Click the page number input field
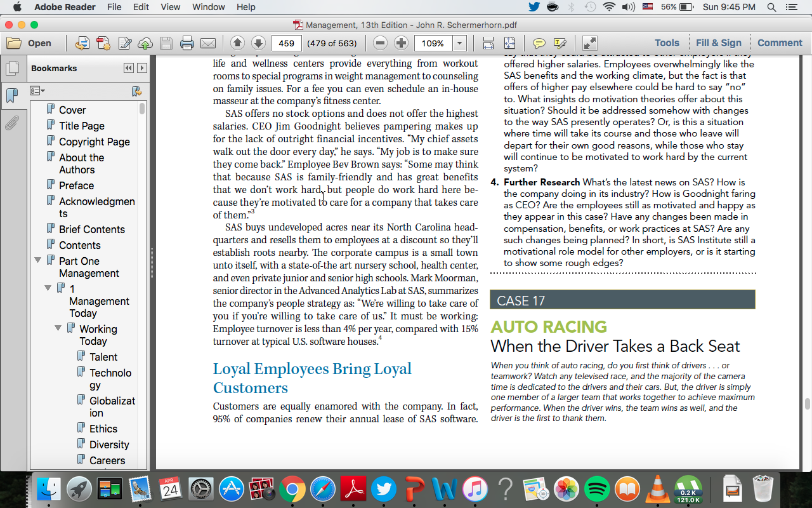 click(286, 43)
